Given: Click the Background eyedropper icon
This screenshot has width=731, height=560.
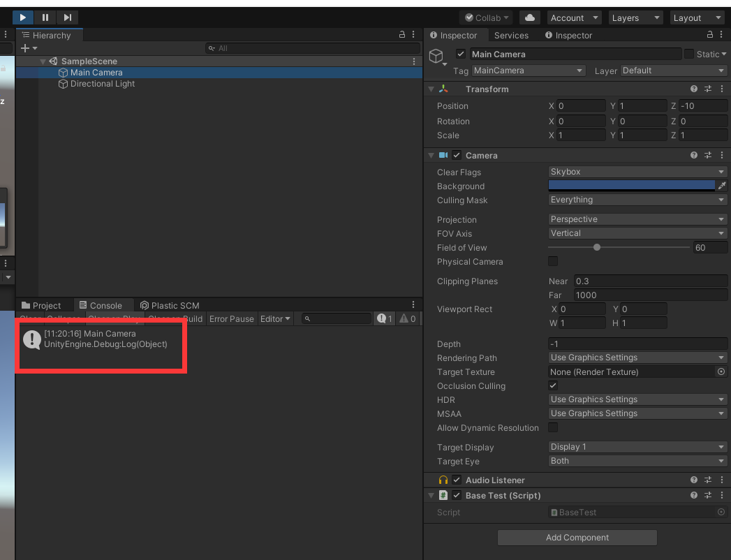Looking at the screenshot, I should (722, 186).
